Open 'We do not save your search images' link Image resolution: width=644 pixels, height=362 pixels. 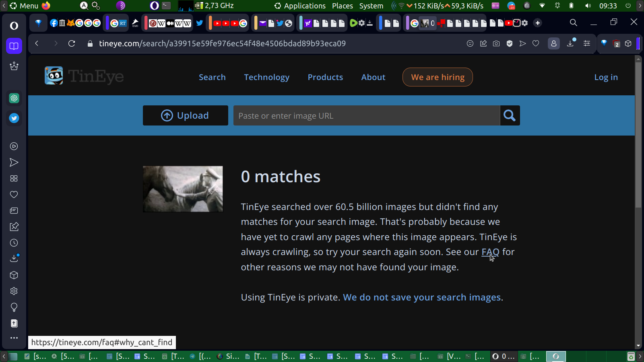click(422, 297)
